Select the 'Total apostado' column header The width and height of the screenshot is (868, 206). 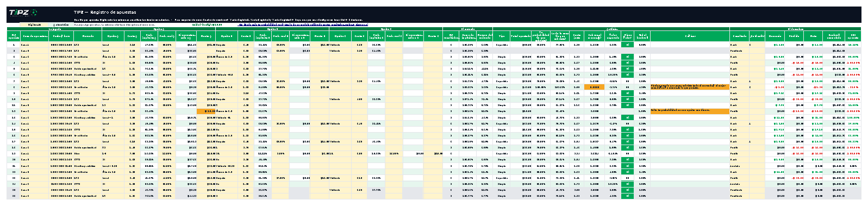coord(521,36)
